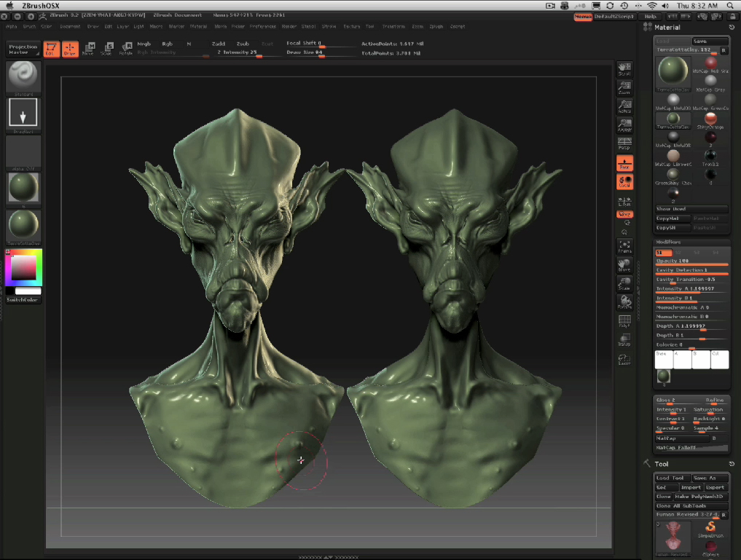Pick the ShinyOrange material sphere
The width and height of the screenshot is (741, 560).
(710, 119)
